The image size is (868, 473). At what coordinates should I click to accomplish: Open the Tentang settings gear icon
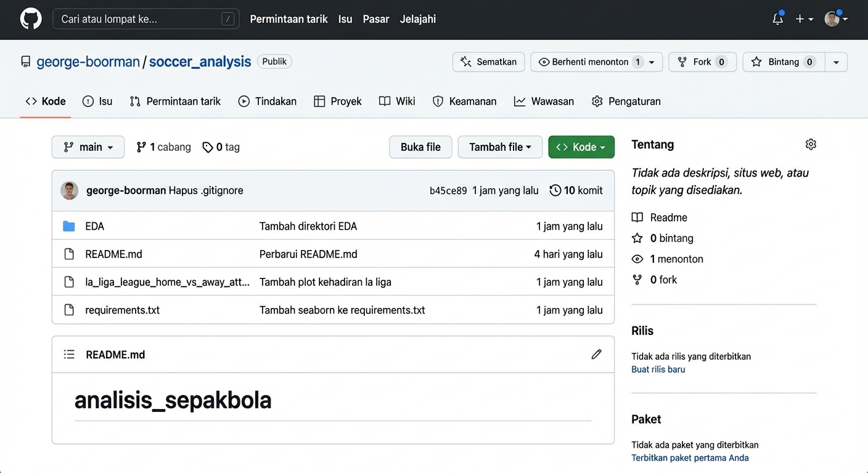coord(811,144)
